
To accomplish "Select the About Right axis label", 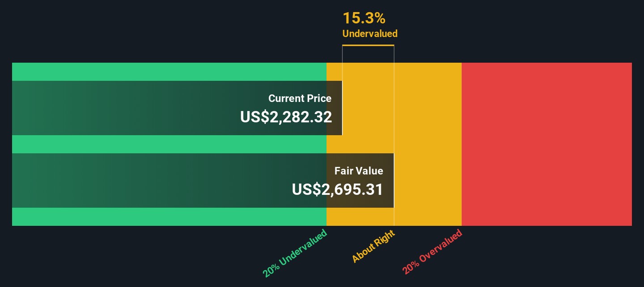I will coord(373,246).
